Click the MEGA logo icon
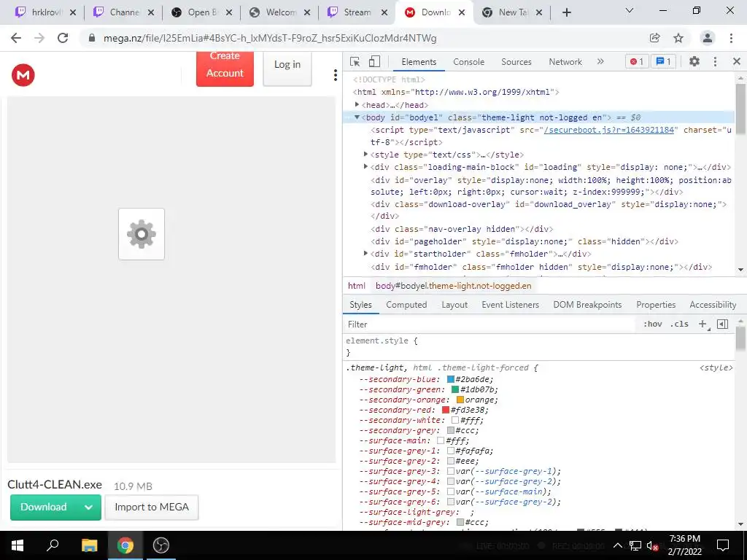The height and width of the screenshot is (560, 747). point(23,75)
